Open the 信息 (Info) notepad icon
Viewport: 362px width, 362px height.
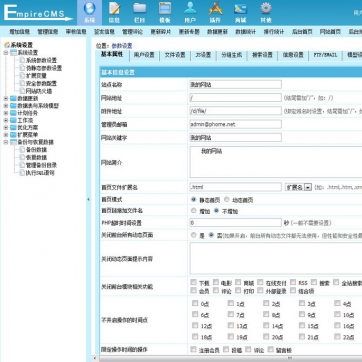114,9
